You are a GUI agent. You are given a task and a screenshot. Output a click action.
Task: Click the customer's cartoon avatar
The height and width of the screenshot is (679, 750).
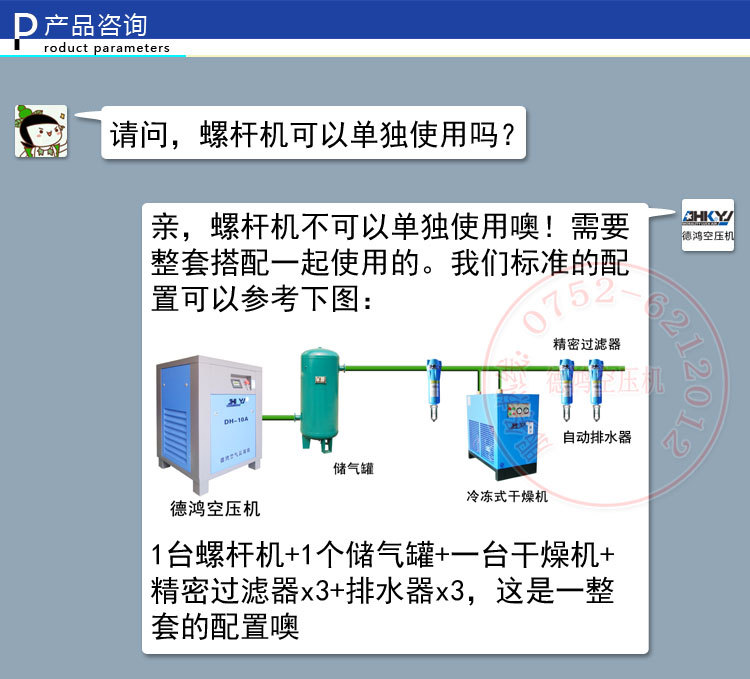click(41, 131)
